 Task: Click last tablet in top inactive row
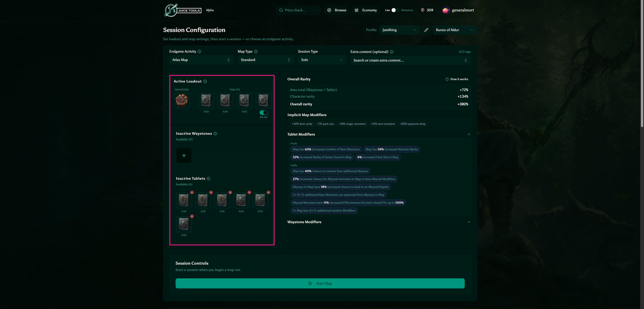click(x=260, y=200)
